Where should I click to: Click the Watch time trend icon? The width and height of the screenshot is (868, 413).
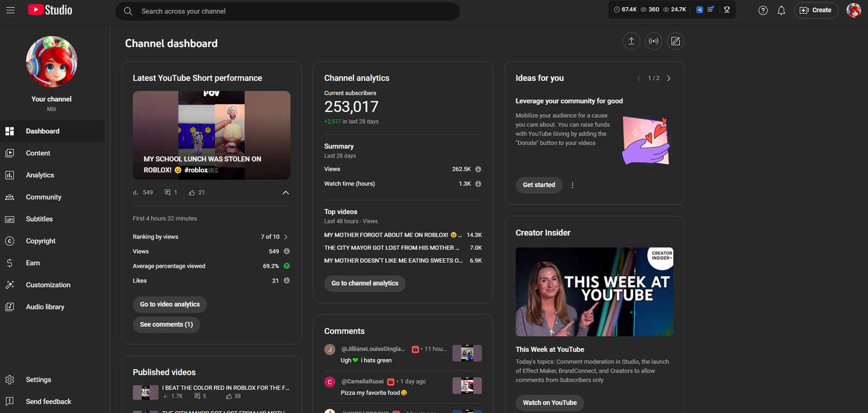tap(478, 184)
